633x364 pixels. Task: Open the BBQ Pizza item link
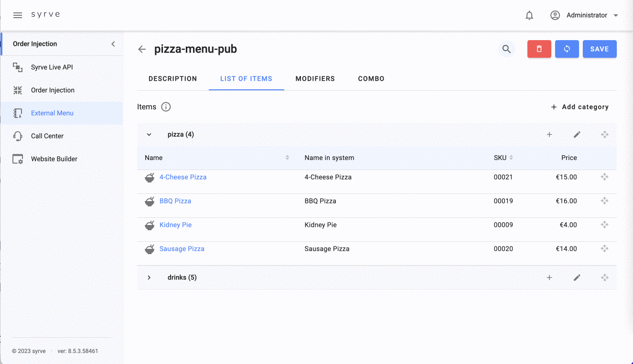(175, 201)
